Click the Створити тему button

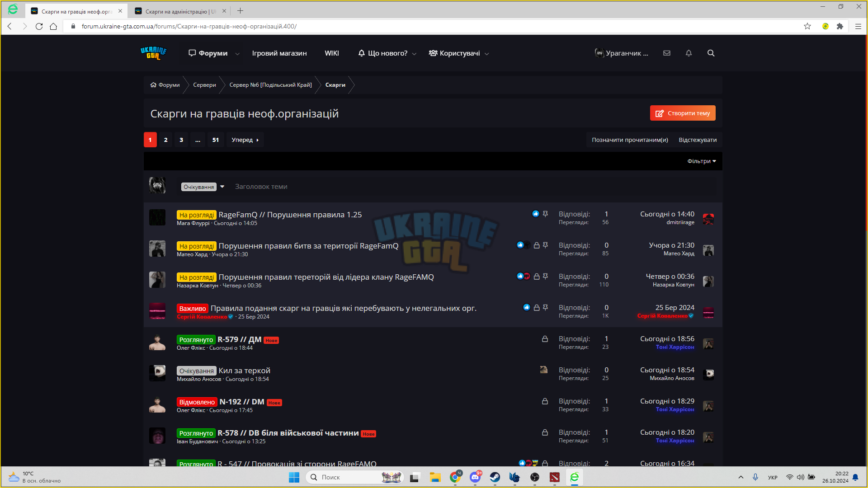[683, 113]
